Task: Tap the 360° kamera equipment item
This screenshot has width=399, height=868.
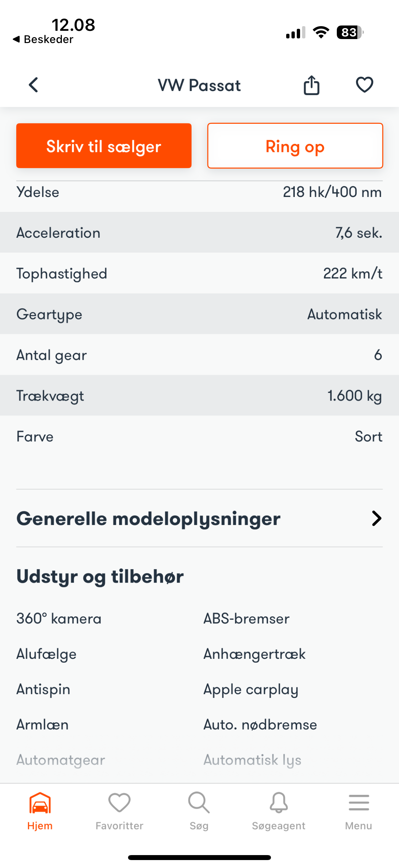Action: coord(59,619)
